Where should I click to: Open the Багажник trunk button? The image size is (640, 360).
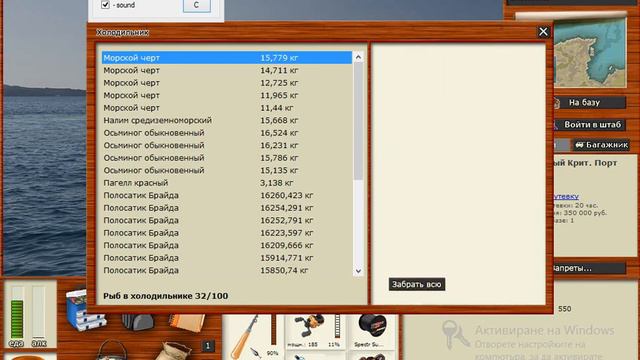coord(601,145)
